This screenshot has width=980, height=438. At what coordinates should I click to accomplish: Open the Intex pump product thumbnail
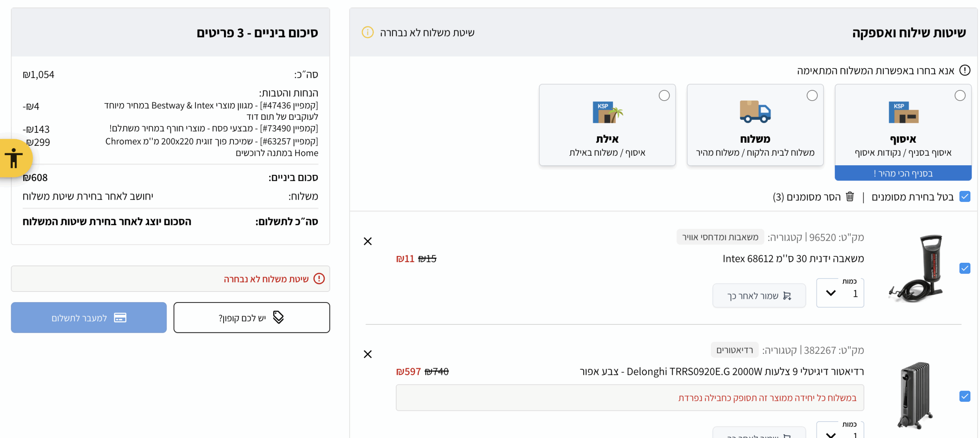tap(916, 268)
